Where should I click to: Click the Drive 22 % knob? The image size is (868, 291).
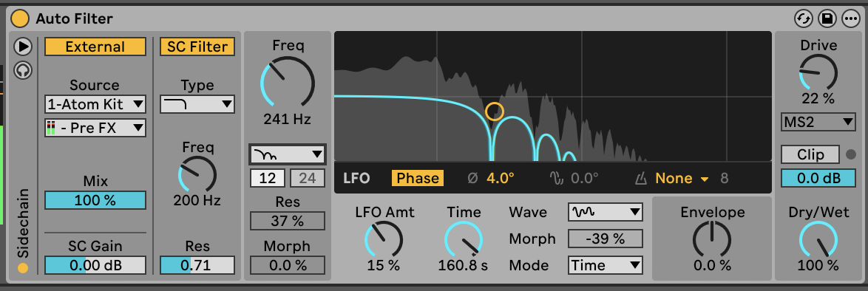pyautogui.click(x=818, y=72)
